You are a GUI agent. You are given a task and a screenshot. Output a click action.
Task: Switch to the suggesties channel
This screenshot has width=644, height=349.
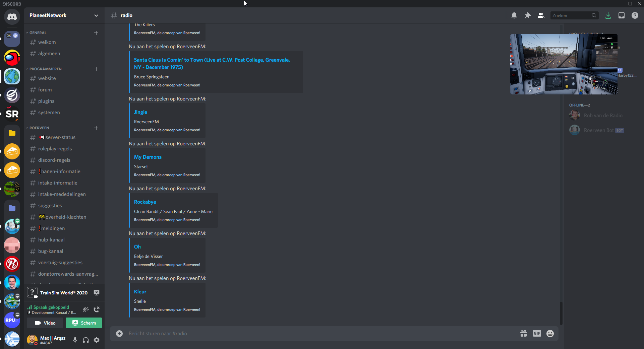click(x=50, y=206)
